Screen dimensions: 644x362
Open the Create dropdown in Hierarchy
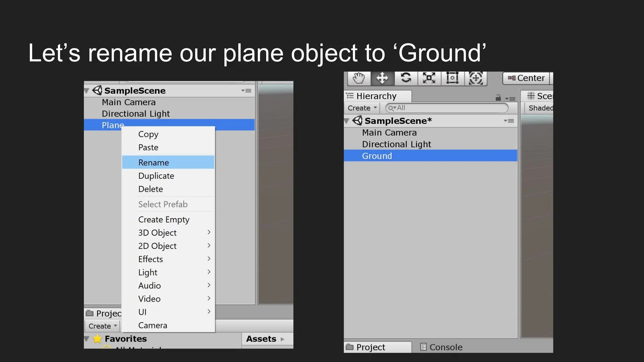click(x=362, y=108)
